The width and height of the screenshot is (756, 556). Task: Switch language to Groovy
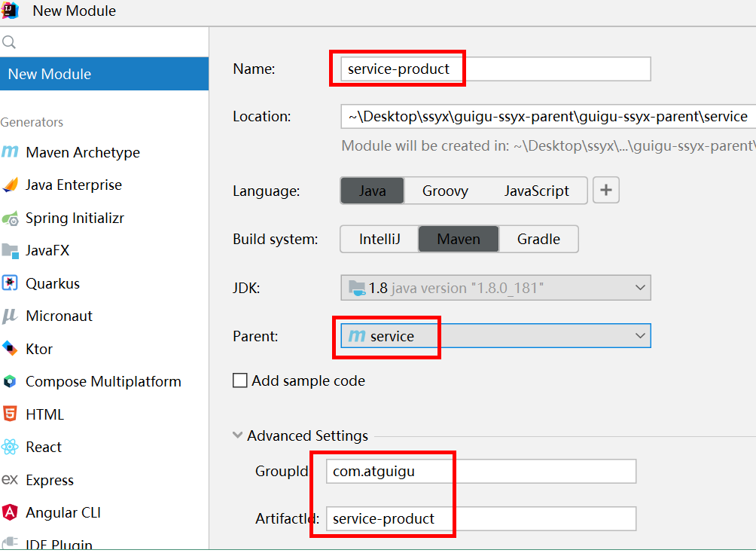point(444,191)
